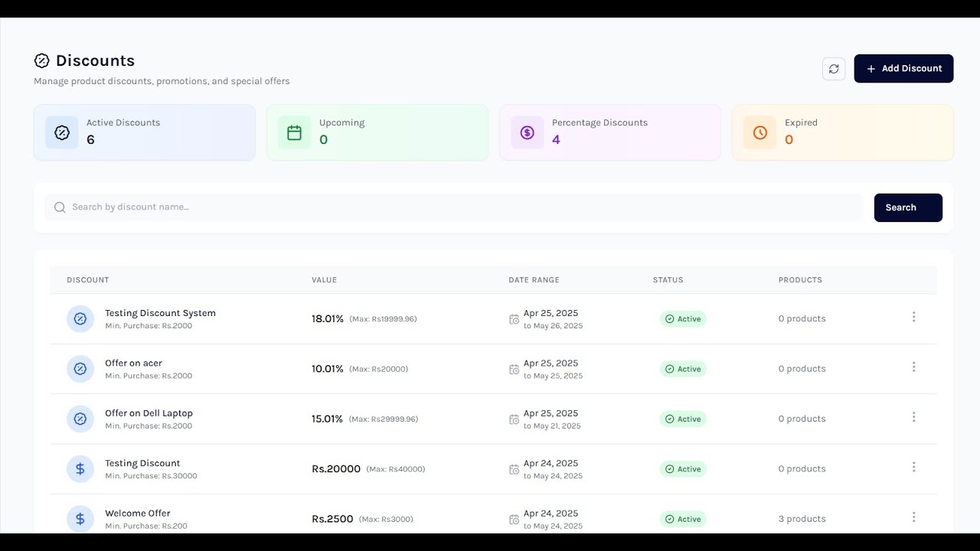This screenshot has width=980, height=551.
Task: Click the Discounts title badge icon
Action: [42, 60]
